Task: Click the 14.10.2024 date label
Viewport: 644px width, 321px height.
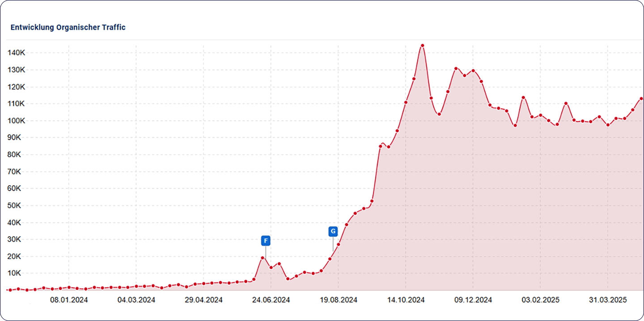Action: coord(406,300)
